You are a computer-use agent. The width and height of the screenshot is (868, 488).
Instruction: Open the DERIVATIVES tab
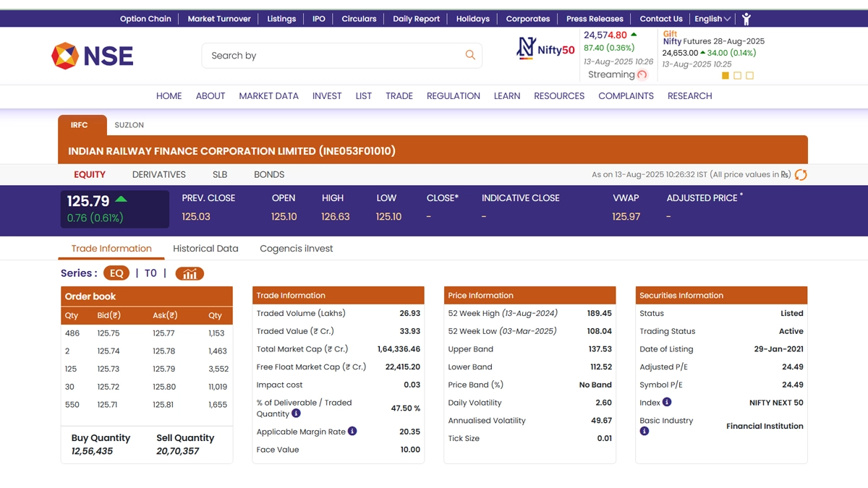coord(158,174)
